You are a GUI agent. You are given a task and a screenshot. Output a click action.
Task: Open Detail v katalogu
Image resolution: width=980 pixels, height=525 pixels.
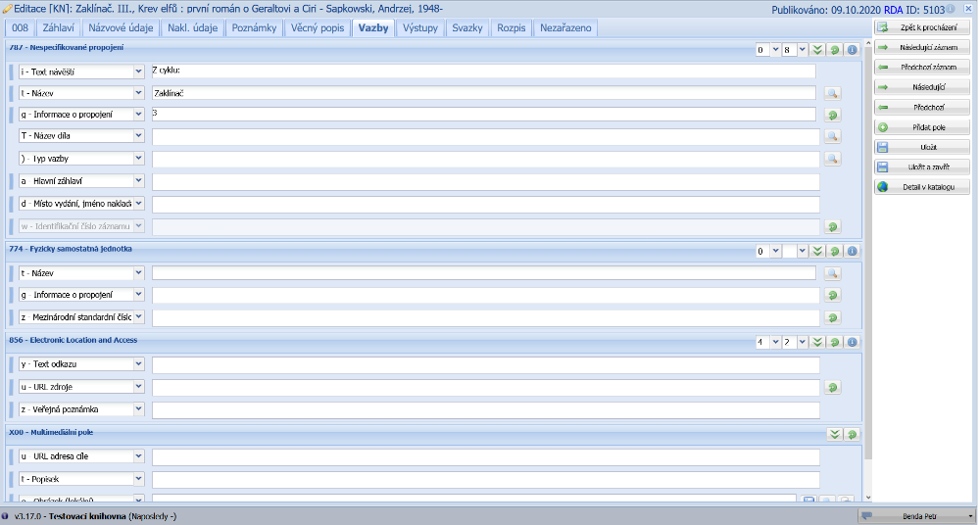(x=921, y=186)
